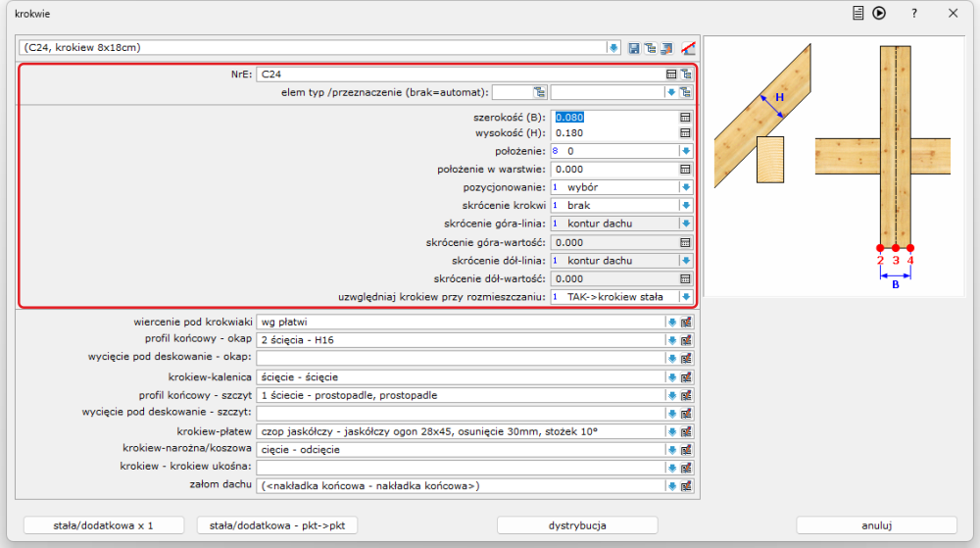
Task: Click the edit icon beside profil końcowy - okap
Action: coord(686,339)
